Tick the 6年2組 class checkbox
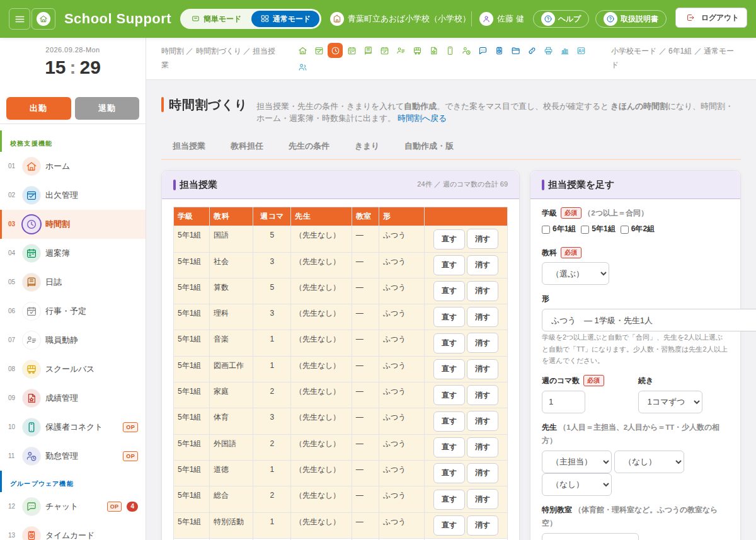This screenshot has width=756, height=540. coord(625,229)
